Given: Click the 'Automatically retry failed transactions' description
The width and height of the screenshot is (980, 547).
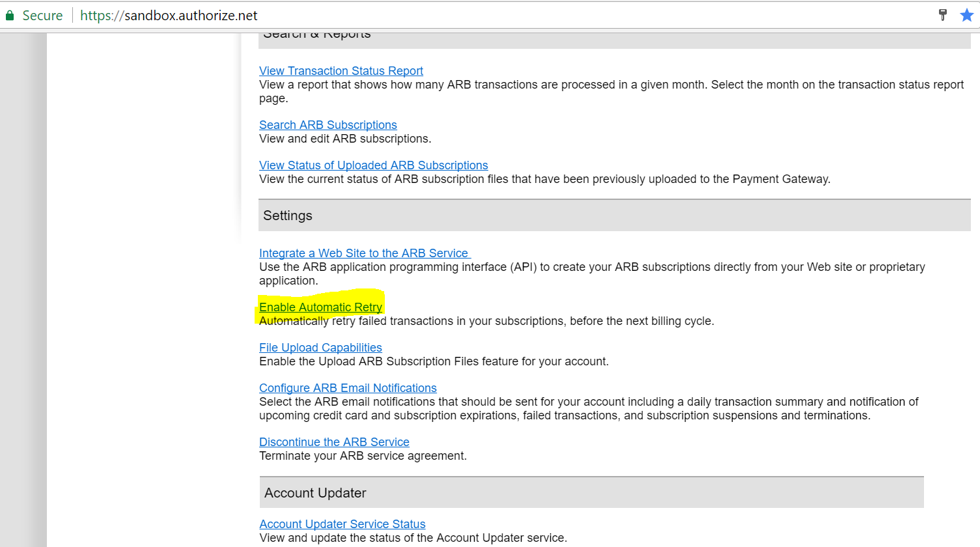Looking at the screenshot, I should (x=486, y=321).
